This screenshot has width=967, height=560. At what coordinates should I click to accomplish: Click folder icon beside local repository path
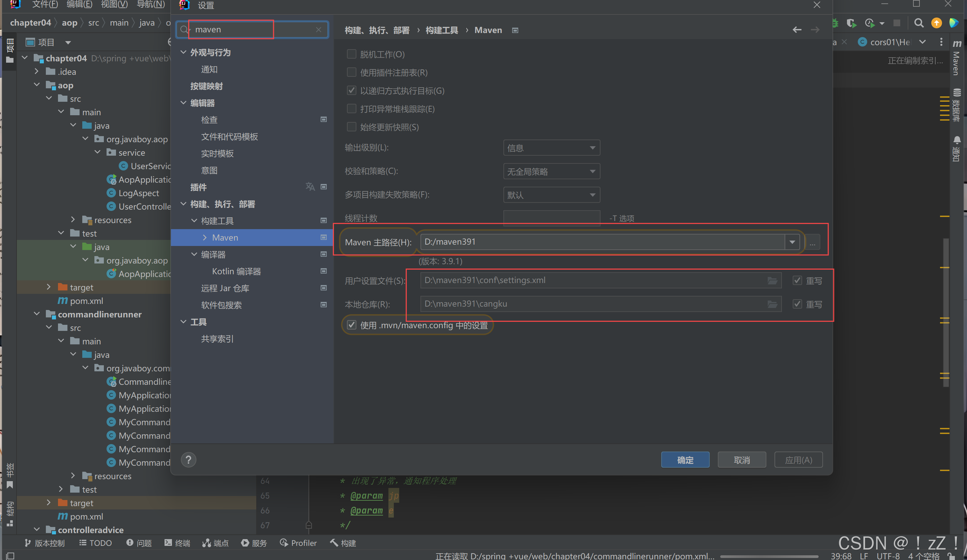coord(772,304)
